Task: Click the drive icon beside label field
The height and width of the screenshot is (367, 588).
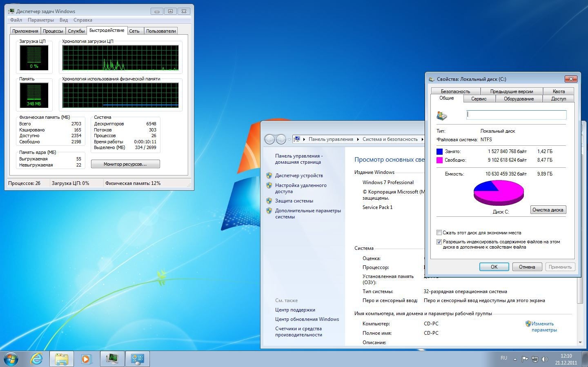Action: [442, 116]
